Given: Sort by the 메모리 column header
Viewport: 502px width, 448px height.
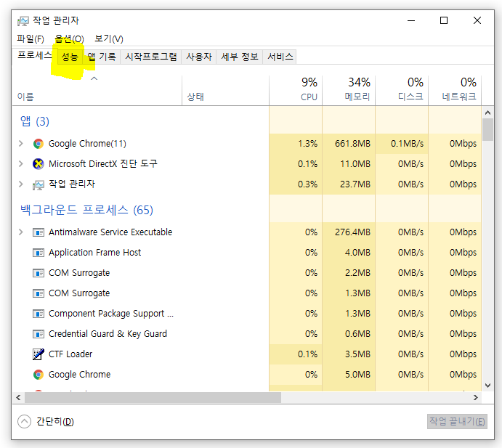Looking at the screenshot, I should click(349, 89).
